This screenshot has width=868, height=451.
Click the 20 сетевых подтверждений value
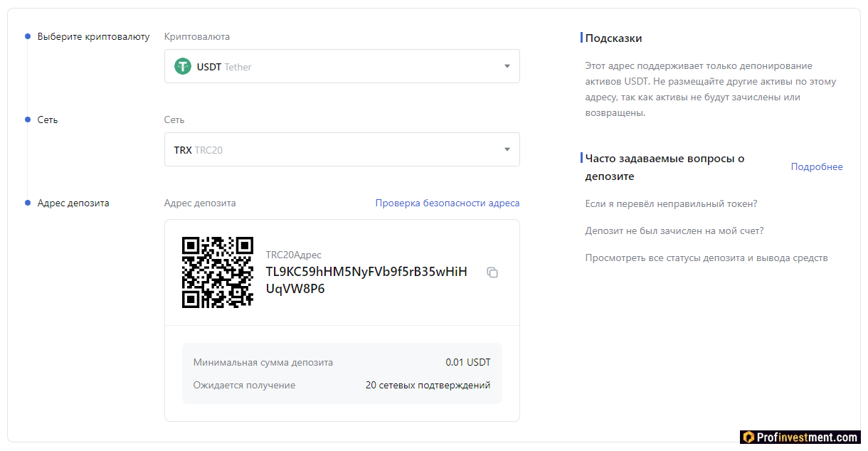428,385
